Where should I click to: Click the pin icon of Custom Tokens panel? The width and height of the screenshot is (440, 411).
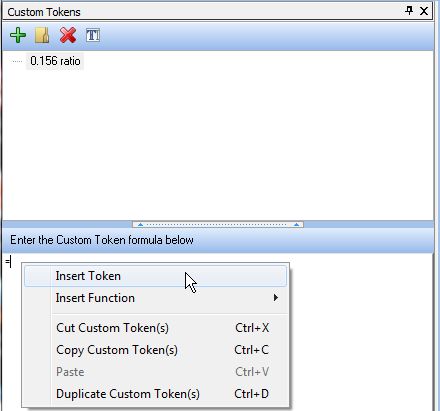point(409,11)
